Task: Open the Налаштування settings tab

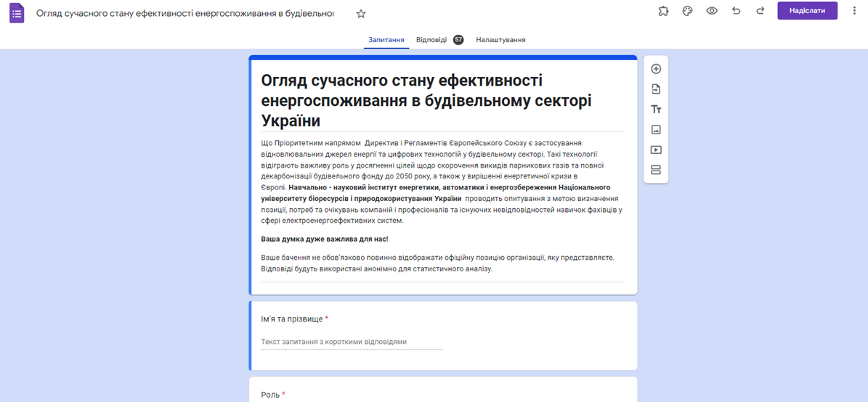Action: [x=500, y=40]
